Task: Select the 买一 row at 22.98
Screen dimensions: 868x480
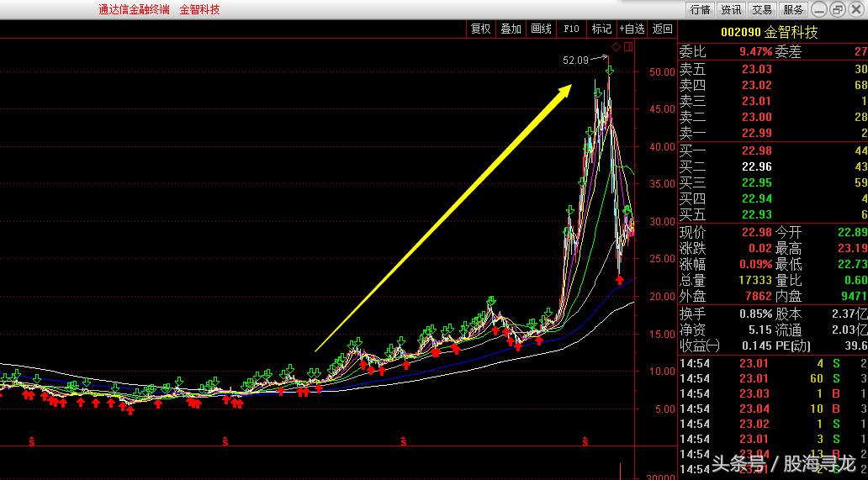Action: pos(773,151)
